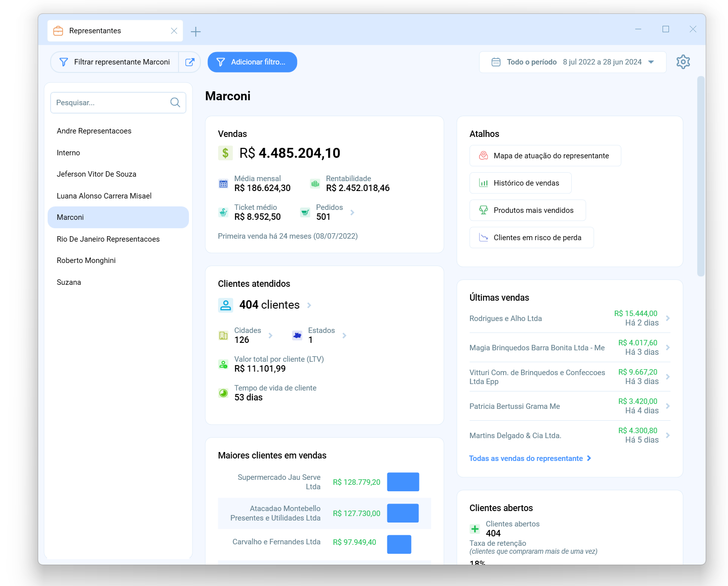Image resolution: width=728 pixels, height=586 pixels.
Task: Click the Representantes tab
Action: (x=115, y=31)
